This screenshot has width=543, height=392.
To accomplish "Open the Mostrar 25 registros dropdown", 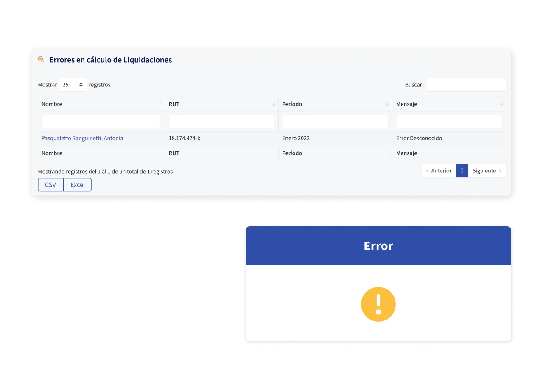I will tap(73, 85).
